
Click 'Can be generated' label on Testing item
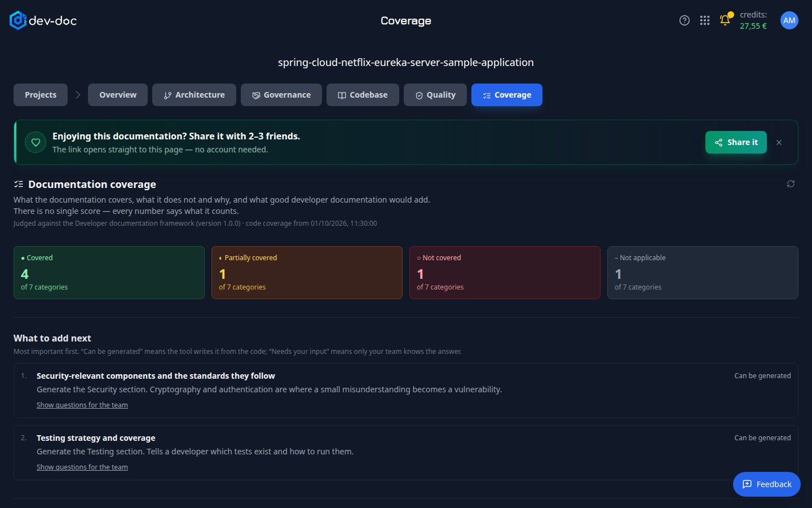(762, 438)
